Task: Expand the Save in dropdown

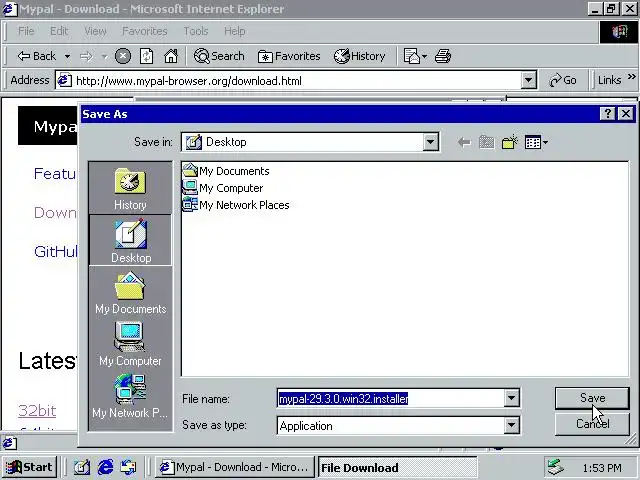Action: click(430, 142)
